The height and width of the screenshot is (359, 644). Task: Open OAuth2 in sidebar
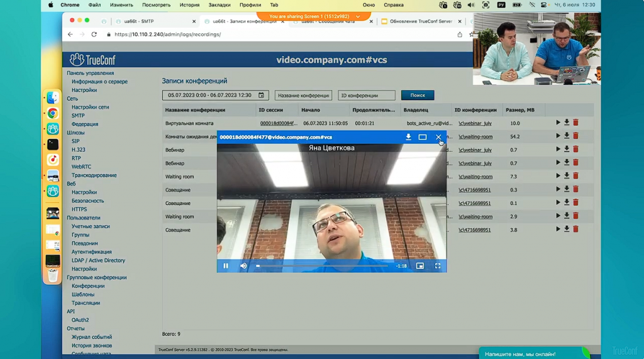[x=80, y=319]
